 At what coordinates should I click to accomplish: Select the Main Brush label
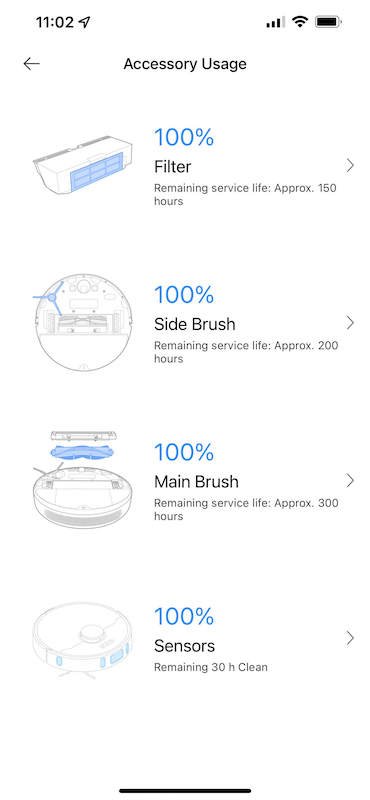(x=196, y=482)
